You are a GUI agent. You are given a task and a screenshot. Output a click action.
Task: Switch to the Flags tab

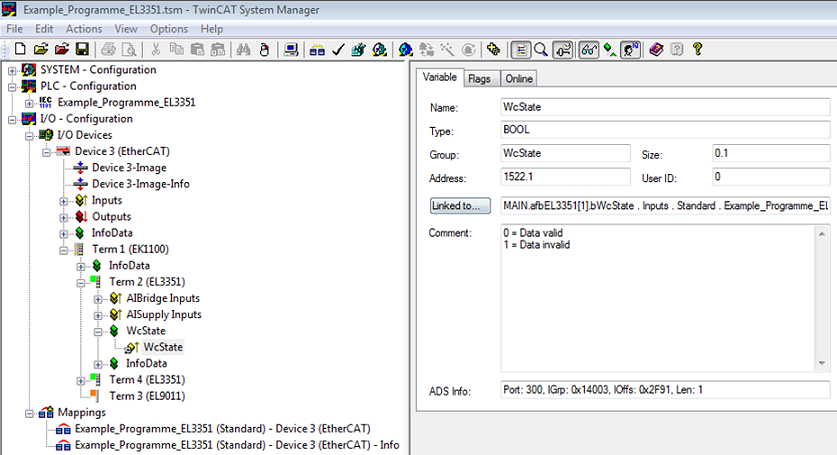[x=479, y=79]
